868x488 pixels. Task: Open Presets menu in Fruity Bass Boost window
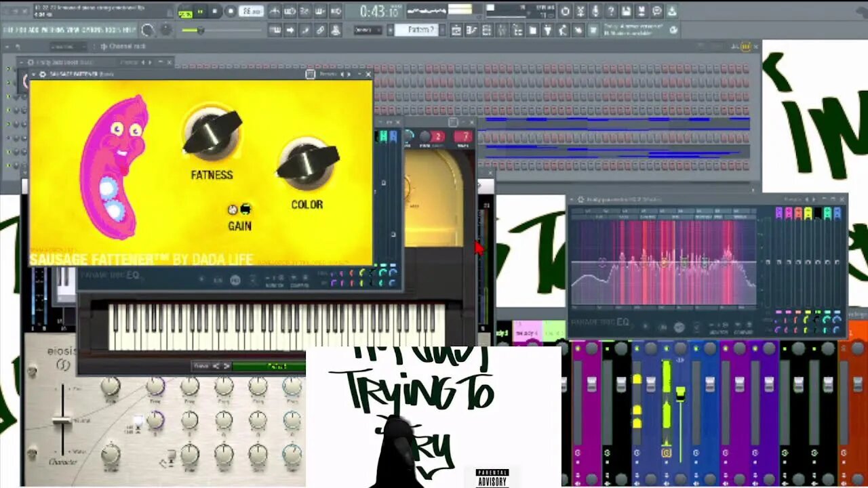[x=127, y=62]
